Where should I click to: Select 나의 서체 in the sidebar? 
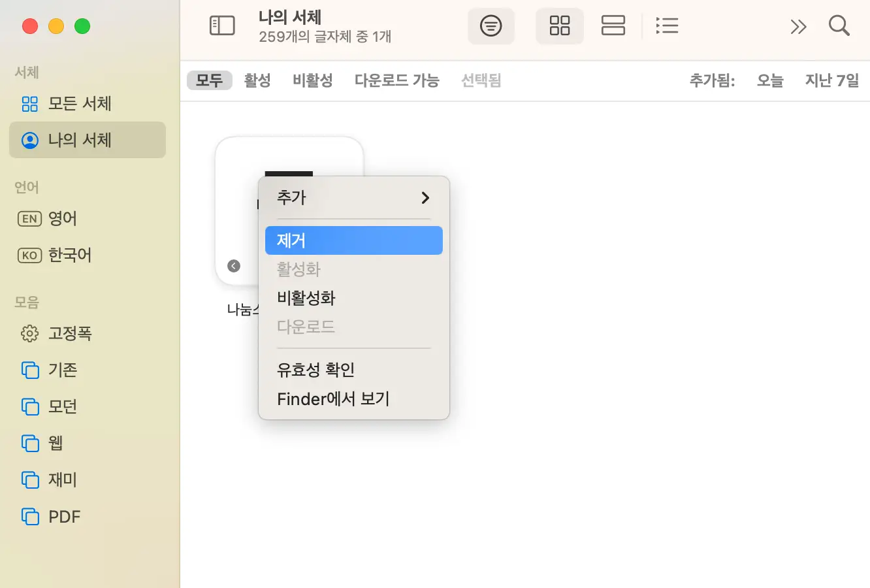pos(88,140)
